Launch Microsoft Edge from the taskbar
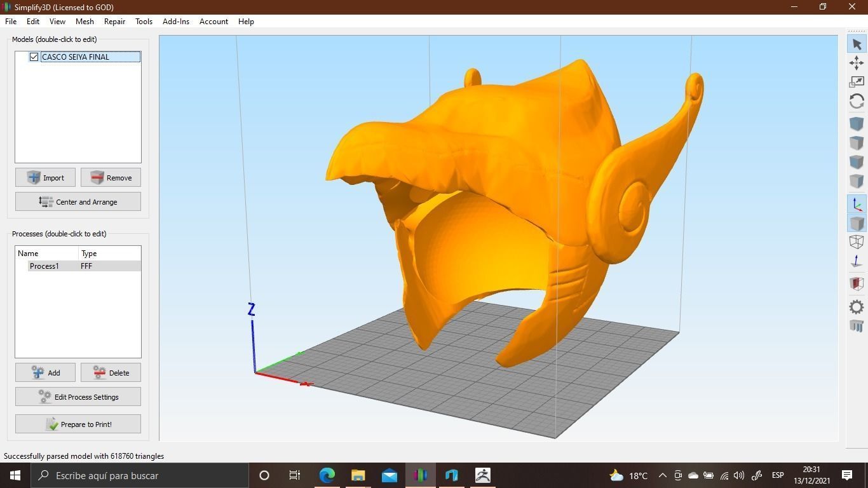Image resolution: width=868 pixels, height=488 pixels. click(x=327, y=475)
